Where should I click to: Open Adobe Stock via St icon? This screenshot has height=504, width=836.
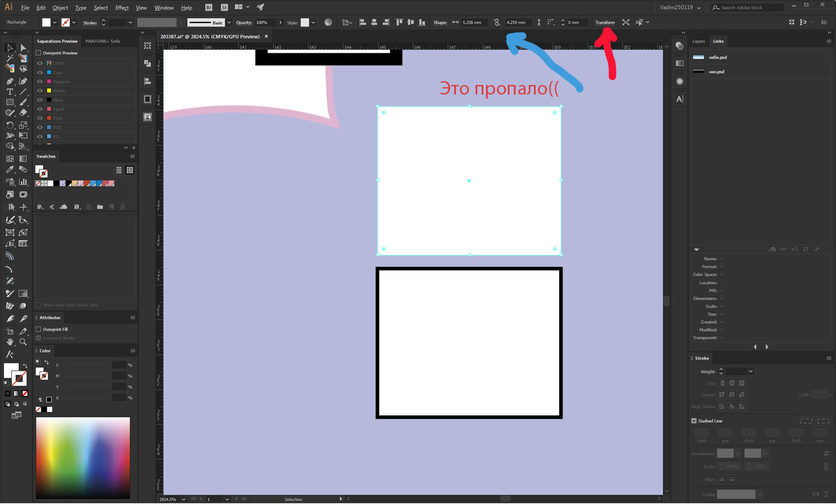pyautogui.click(x=224, y=7)
